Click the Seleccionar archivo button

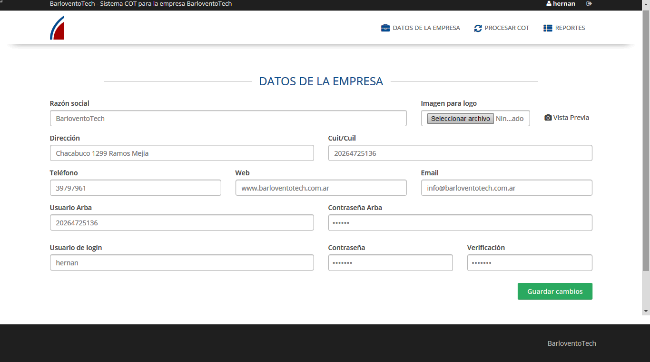point(460,119)
